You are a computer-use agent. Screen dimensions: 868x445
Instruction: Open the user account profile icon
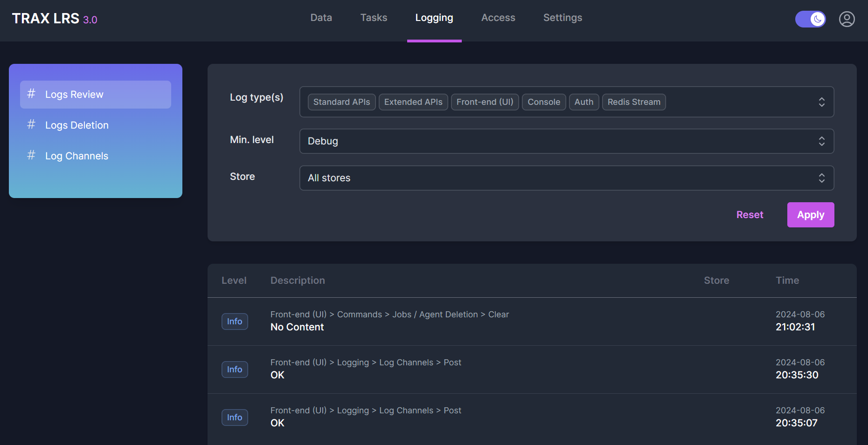tap(847, 19)
